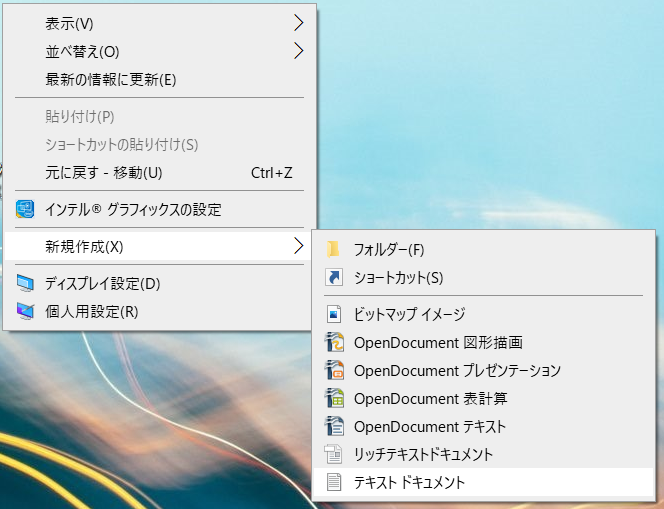
Task: Create a new テキスト ドキュメント
Action: pos(409,482)
